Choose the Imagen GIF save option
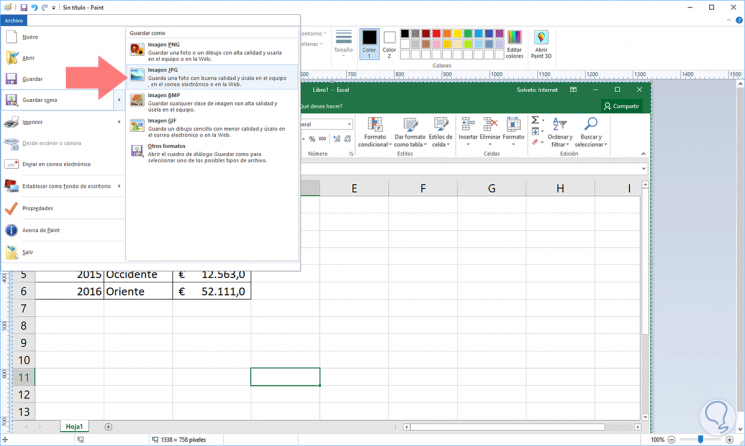Screen dimensions: 745x446 point(212,128)
